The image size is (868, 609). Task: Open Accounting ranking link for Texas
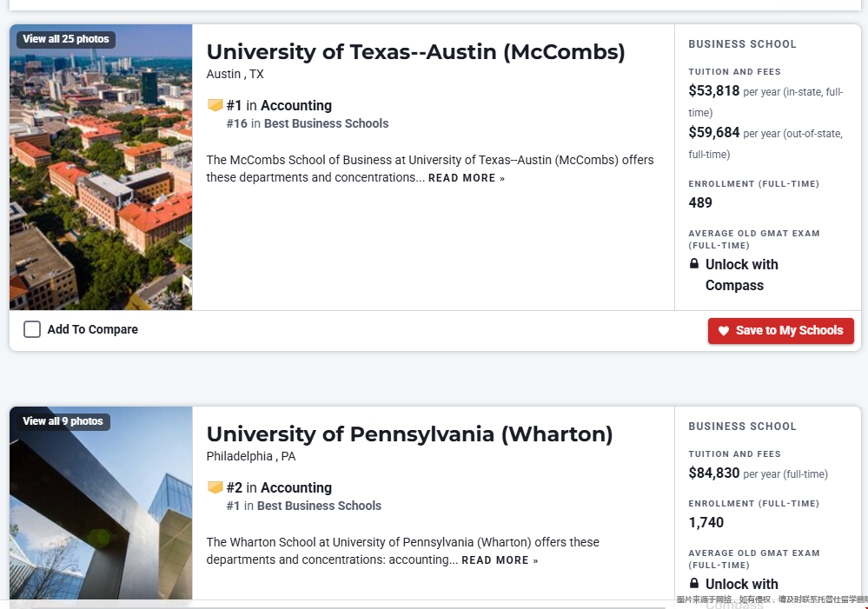pos(295,105)
